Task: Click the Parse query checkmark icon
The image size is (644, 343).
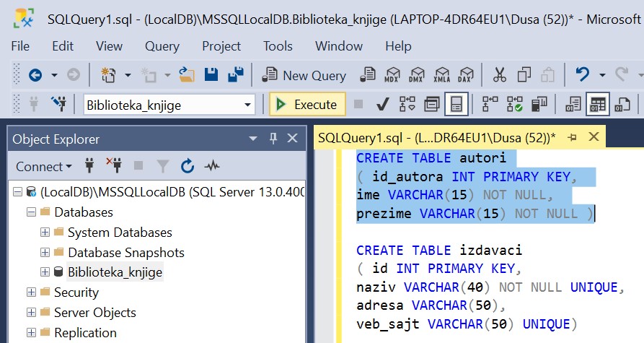Action: 383,105
